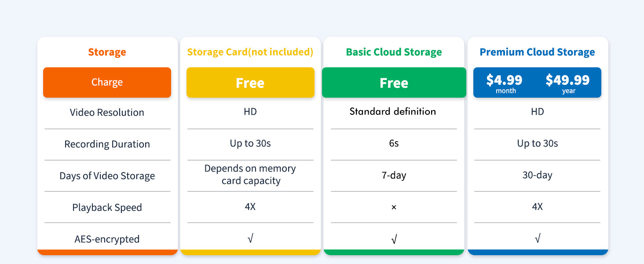Open the Premium Cloud Storage heading
The height and width of the screenshot is (264, 644).
click(x=537, y=52)
